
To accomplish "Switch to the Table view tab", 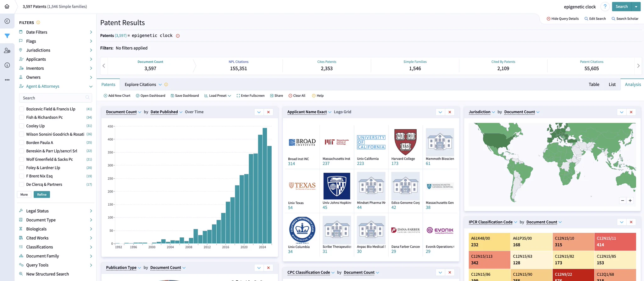I will click(594, 84).
